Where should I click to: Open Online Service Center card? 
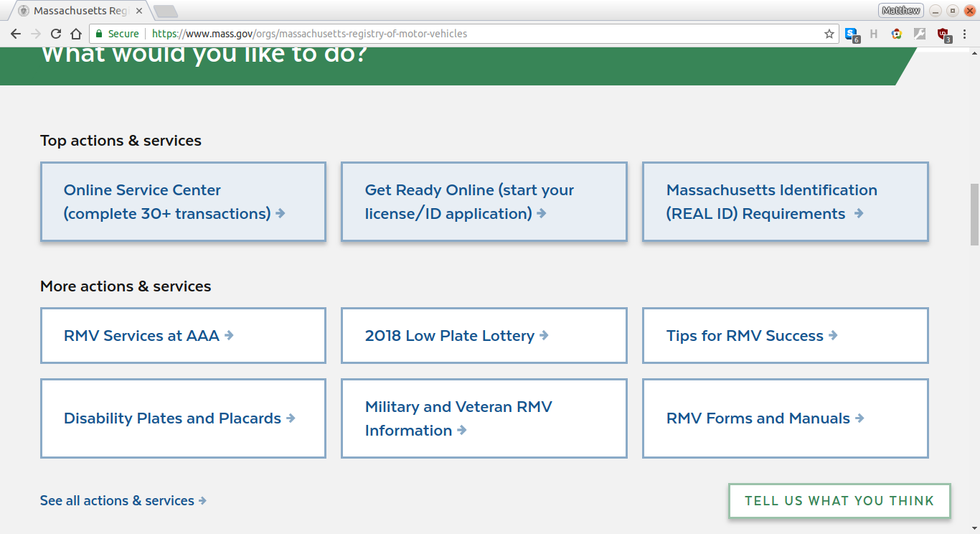point(183,202)
